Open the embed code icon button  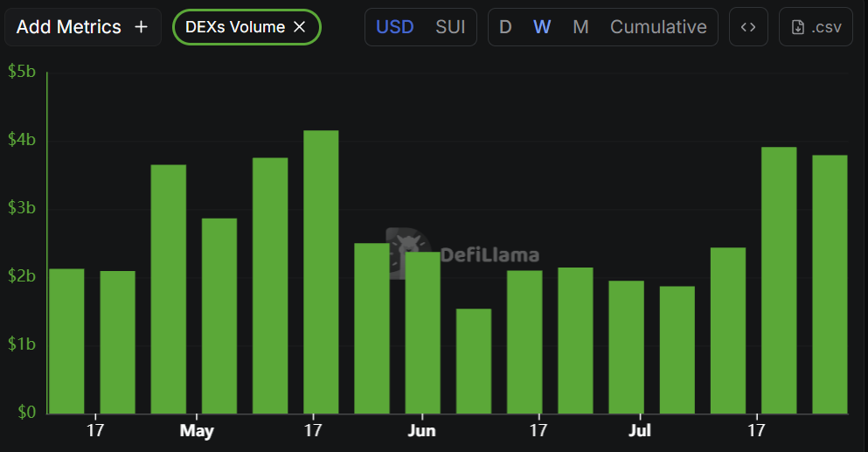[x=748, y=26]
